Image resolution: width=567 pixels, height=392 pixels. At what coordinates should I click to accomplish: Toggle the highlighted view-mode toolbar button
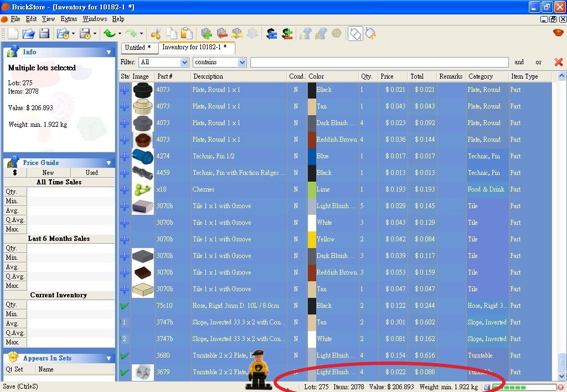(x=355, y=34)
